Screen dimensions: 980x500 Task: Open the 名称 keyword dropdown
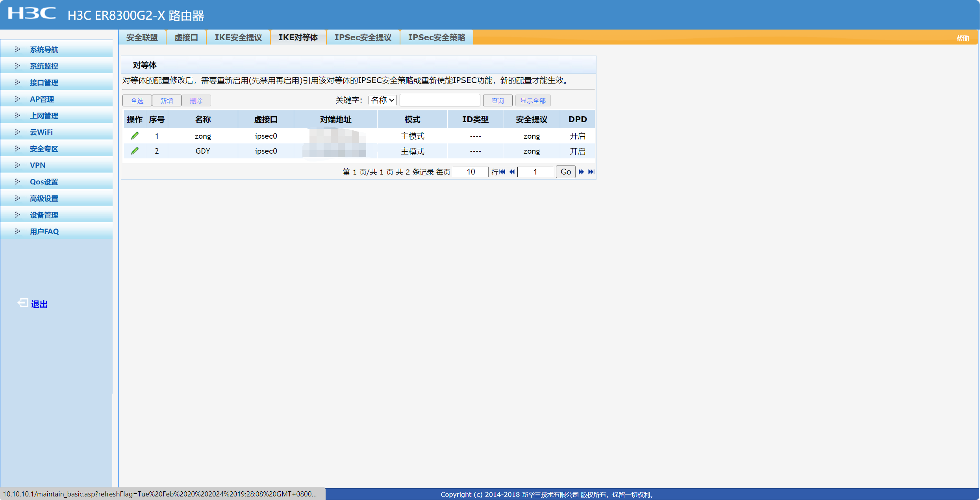coord(382,100)
